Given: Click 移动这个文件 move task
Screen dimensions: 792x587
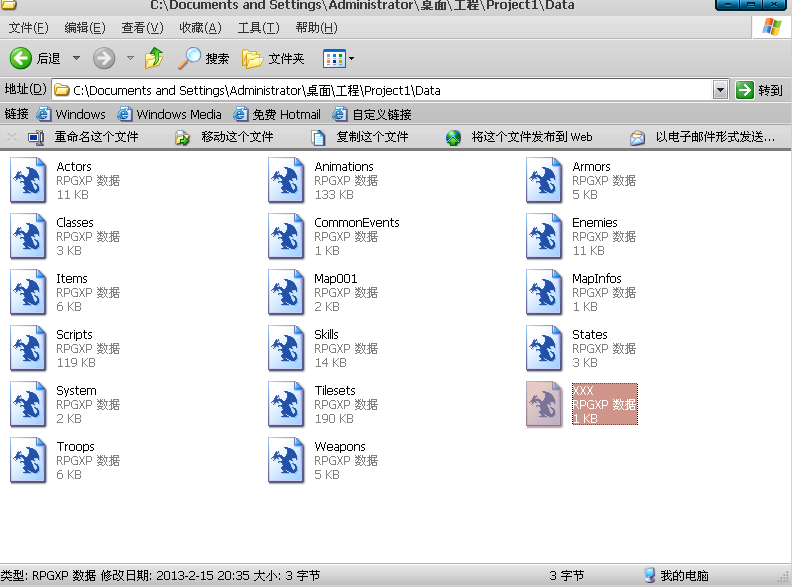Looking at the screenshot, I should pyautogui.click(x=224, y=137).
